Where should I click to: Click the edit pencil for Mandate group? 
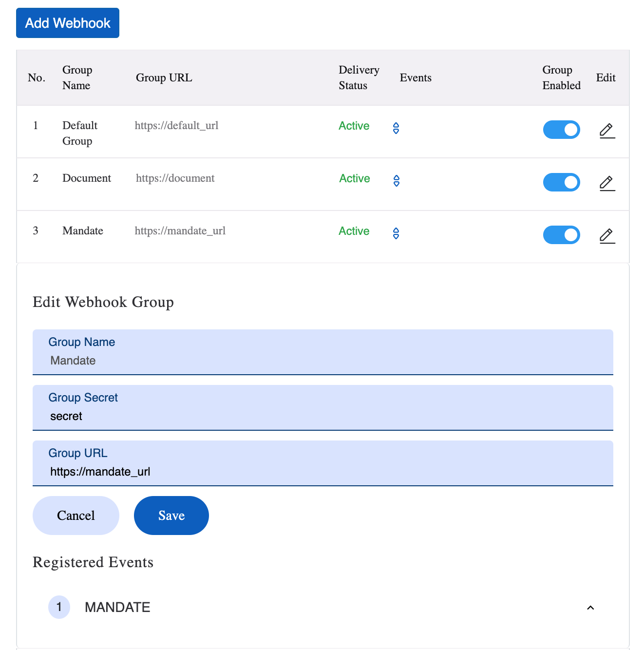(607, 236)
